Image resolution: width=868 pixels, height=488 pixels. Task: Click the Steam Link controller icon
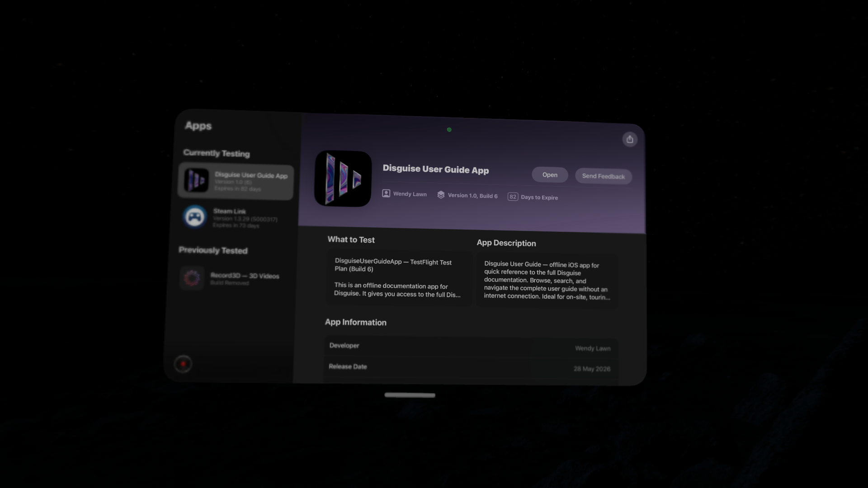pyautogui.click(x=195, y=217)
